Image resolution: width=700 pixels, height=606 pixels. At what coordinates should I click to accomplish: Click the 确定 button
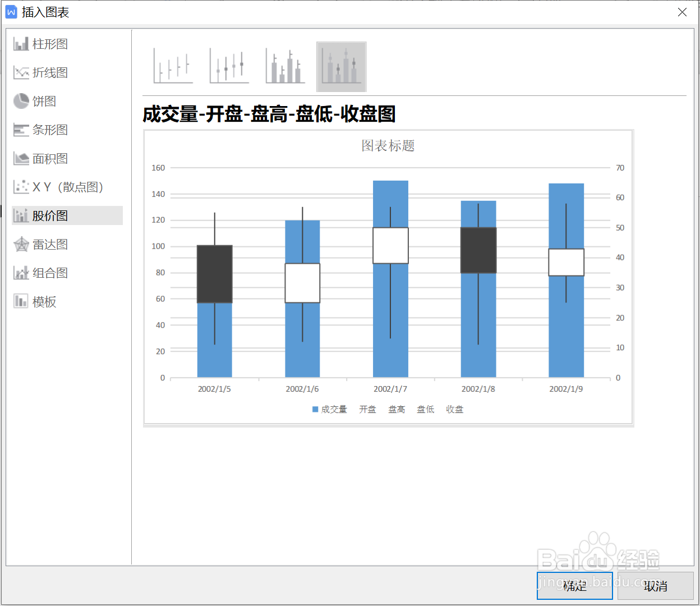pyautogui.click(x=575, y=586)
